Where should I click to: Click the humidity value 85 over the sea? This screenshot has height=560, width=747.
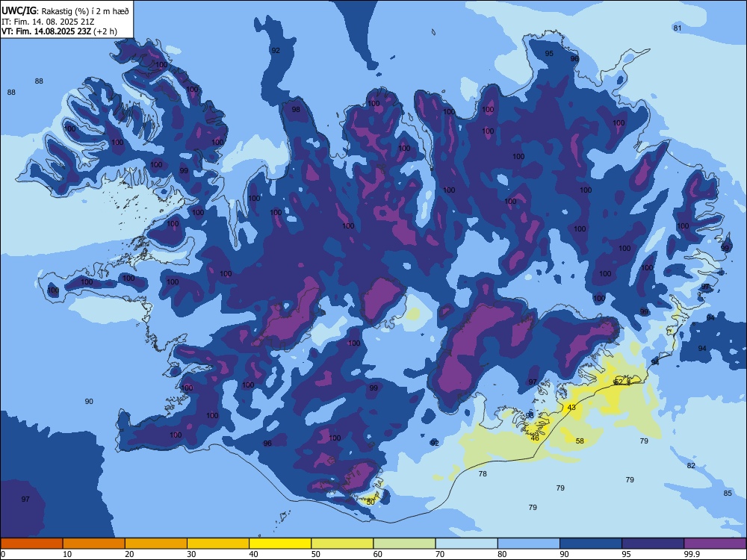coord(728,494)
